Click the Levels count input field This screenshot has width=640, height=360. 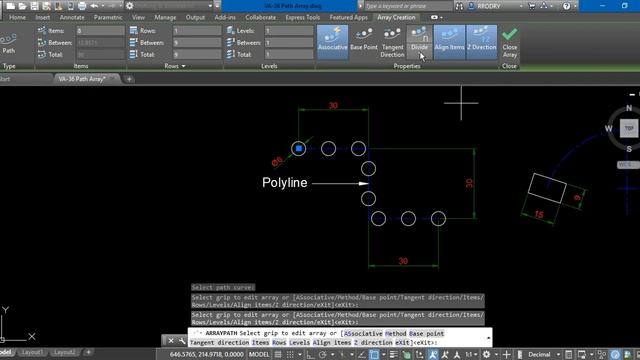(289, 31)
